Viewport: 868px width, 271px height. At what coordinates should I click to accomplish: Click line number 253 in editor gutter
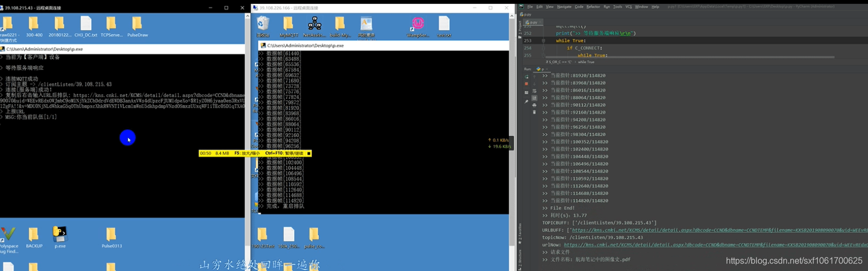click(x=528, y=40)
